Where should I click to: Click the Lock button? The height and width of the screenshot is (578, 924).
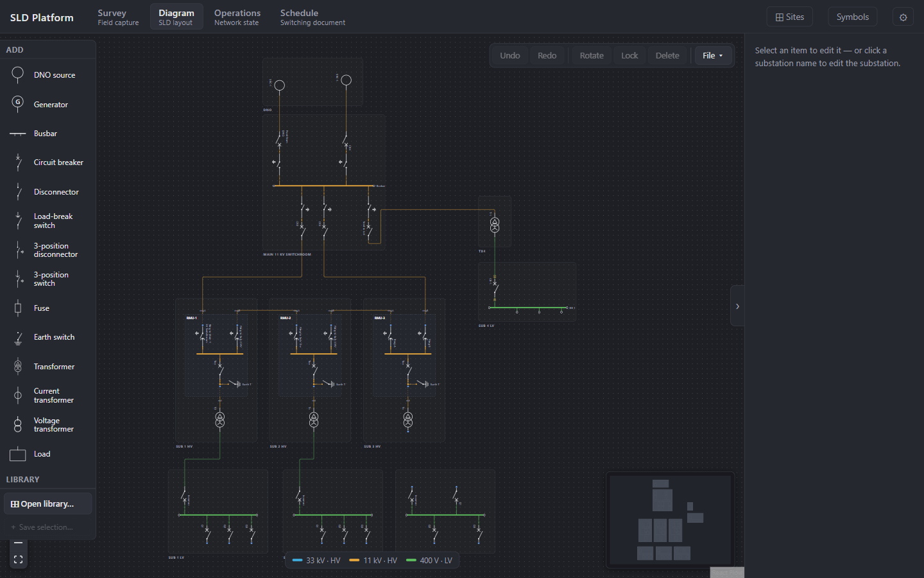coord(629,56)
